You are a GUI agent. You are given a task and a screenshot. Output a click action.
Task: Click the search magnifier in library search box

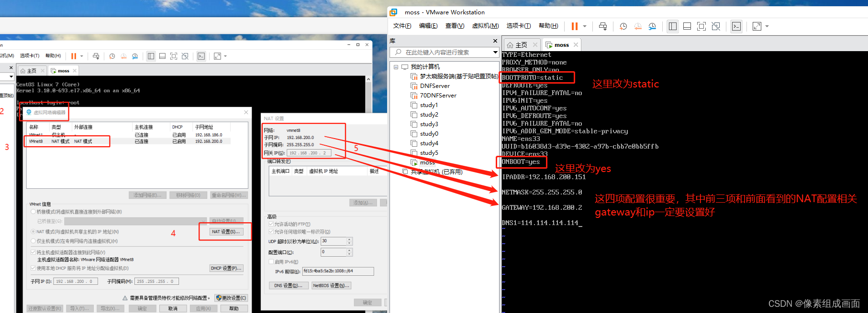pos(398,52)
